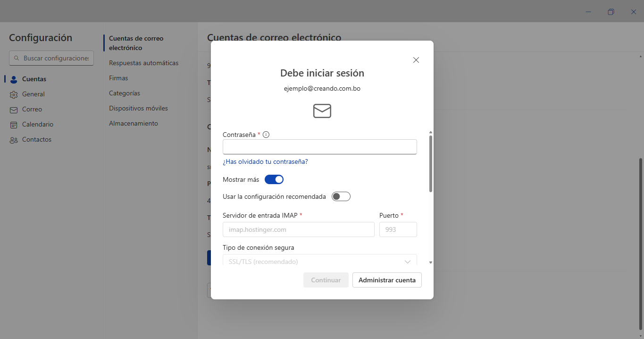
Task: Click the ejemplo@creando.com.bo address text
Action: (x=322, y=88)
